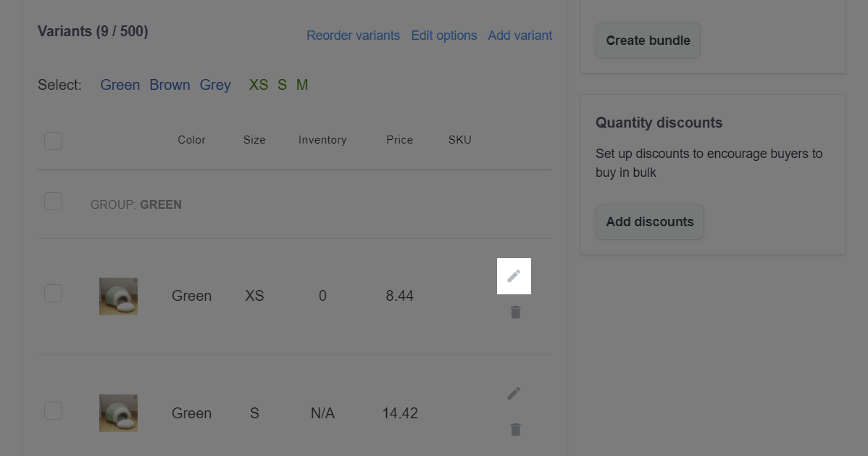Image resolution: width=868 pixels, height=456 pixels.
Task: Delete the Green XS variant via trash icon
Action: [x=515, y=312]
